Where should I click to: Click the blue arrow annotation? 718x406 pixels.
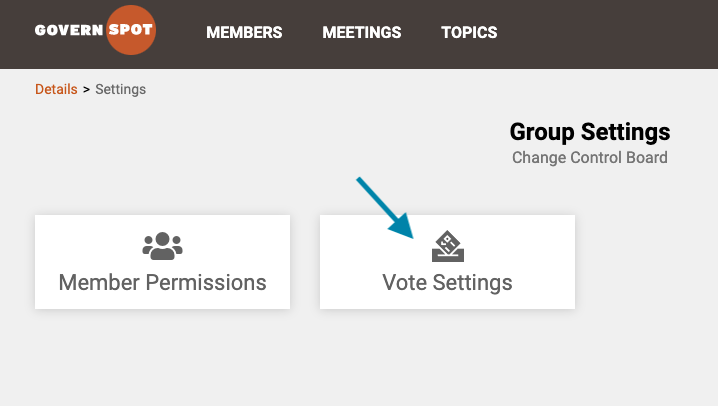click(386, 208)
